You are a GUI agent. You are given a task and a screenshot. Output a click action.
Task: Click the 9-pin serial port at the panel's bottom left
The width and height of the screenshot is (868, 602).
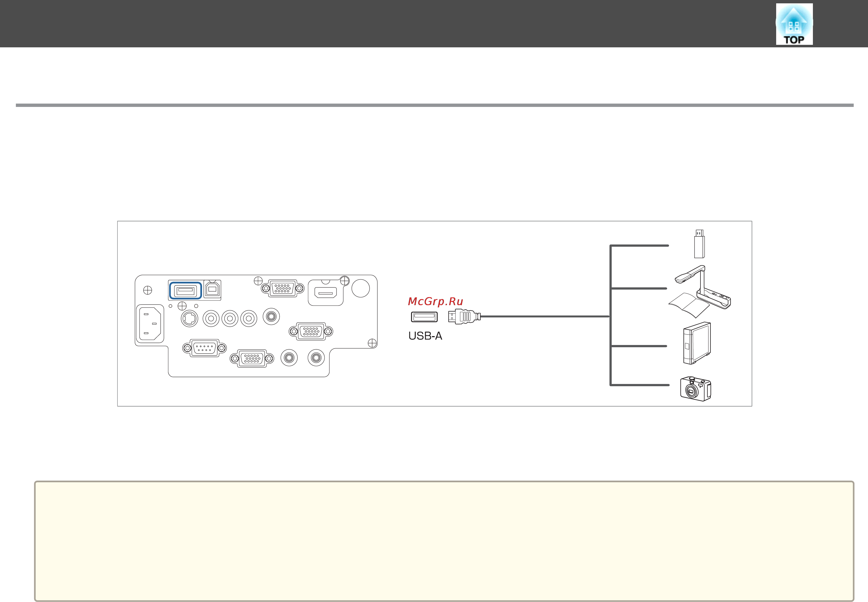tap(204, 348)
